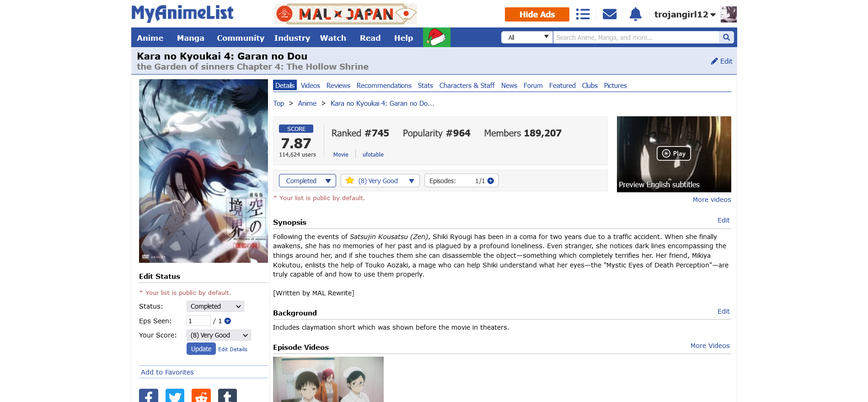Click the Hide Ads button

tap(537, 14)
